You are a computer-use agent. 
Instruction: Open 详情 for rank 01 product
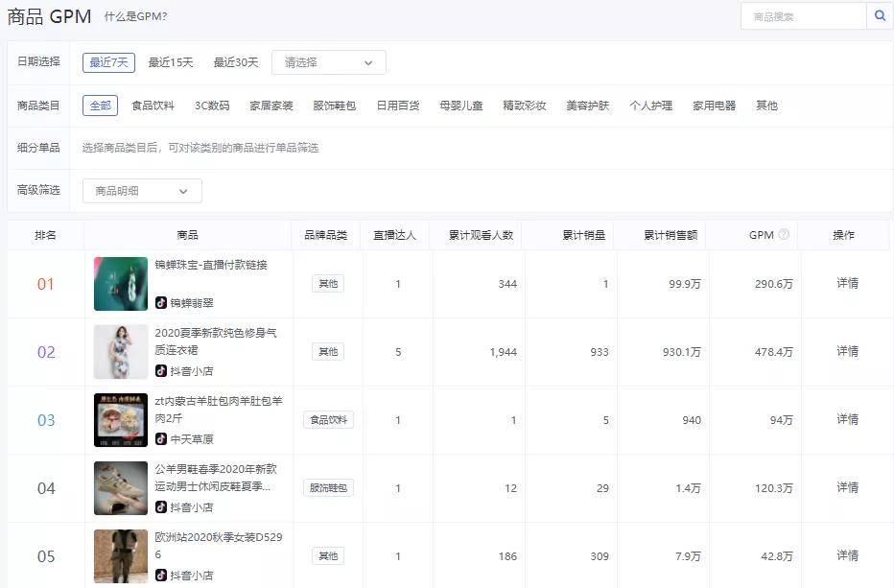click(x=847, y=284)
